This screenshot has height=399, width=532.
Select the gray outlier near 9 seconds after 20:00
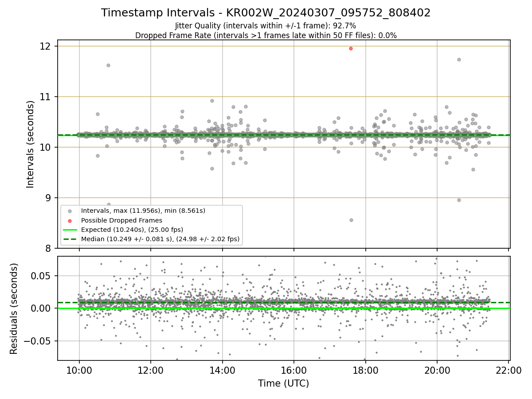coord(459,200)
